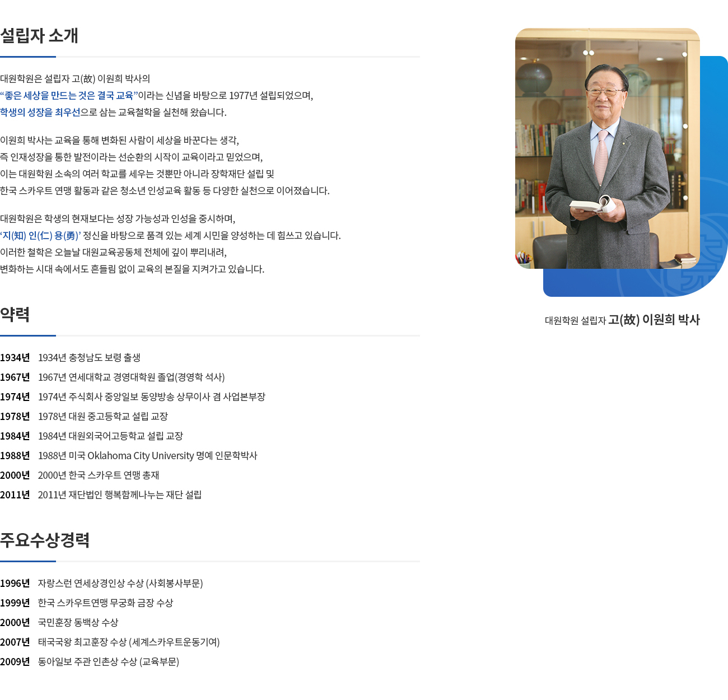The width and height of the screenshot is (728, 700).
Task: Click the 자랑스런 연세상경인상 수상 entry
Action: tap(120, 584)
